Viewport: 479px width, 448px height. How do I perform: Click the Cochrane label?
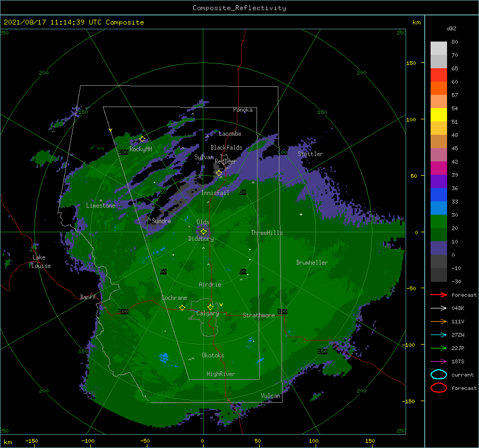point(174,298)
